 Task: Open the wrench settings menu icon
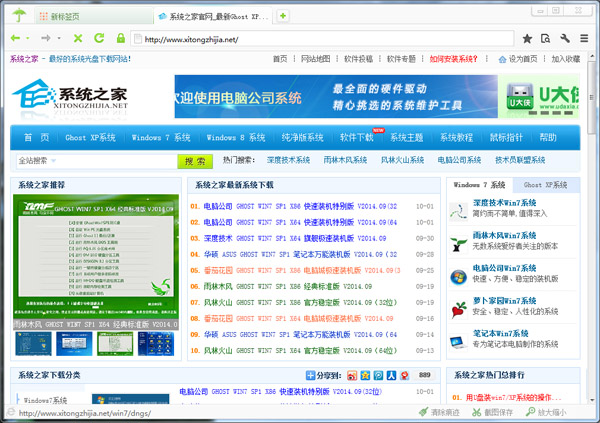click(x=565, y=39)
